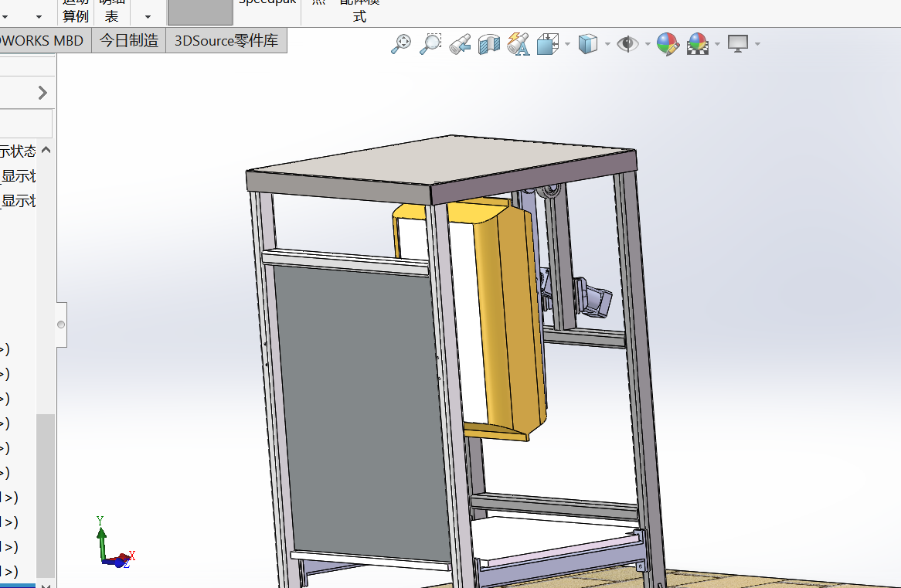Click the View Orientation cube icon

[x=548, y=44]
